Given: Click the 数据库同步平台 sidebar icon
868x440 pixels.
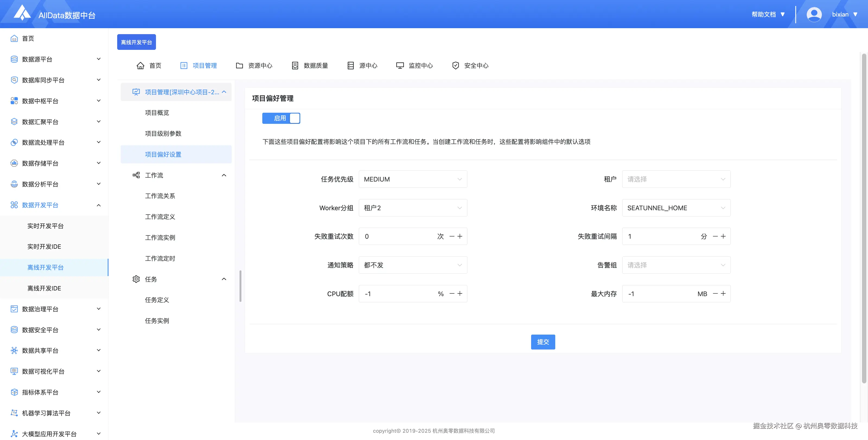Looking at the screenshot, I should point(14,80).
